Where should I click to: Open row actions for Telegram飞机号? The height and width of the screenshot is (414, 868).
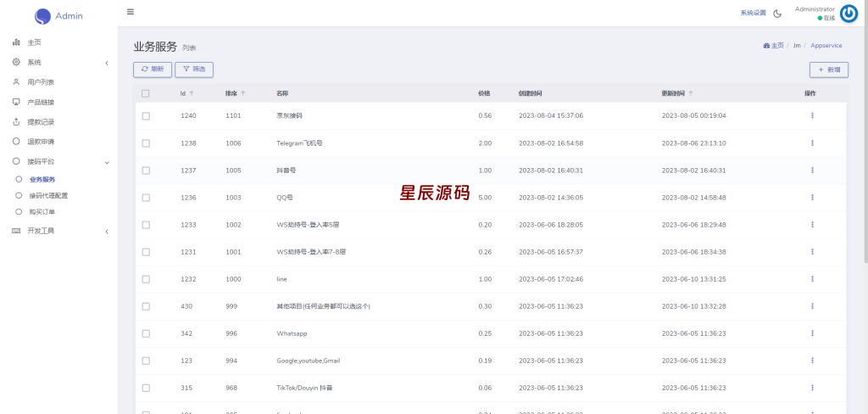point(812,143)
